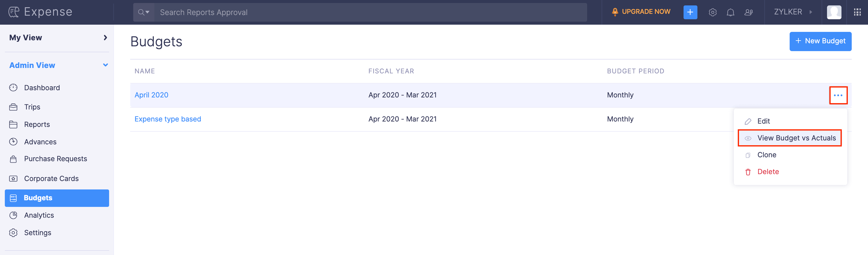Collapse the Admin View section

coord(105,65)
